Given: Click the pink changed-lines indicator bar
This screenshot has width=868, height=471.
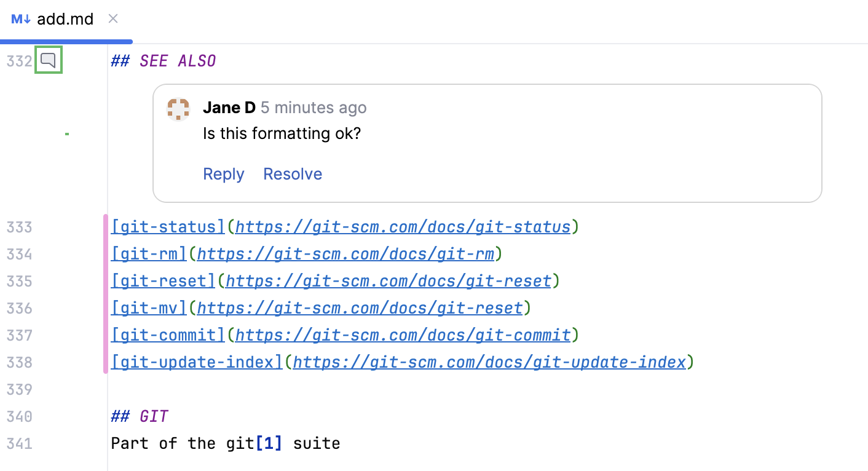Looking at the screenshot, I should tap(106, 294).
